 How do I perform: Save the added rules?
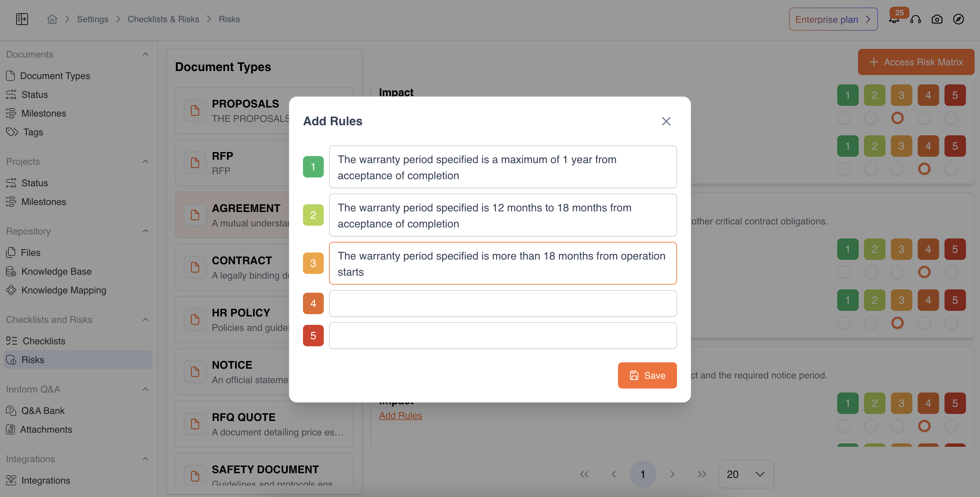click(647, 375)
